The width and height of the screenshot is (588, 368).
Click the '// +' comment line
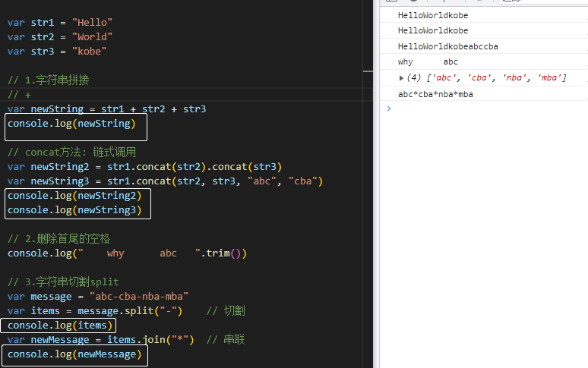[19, 95]
